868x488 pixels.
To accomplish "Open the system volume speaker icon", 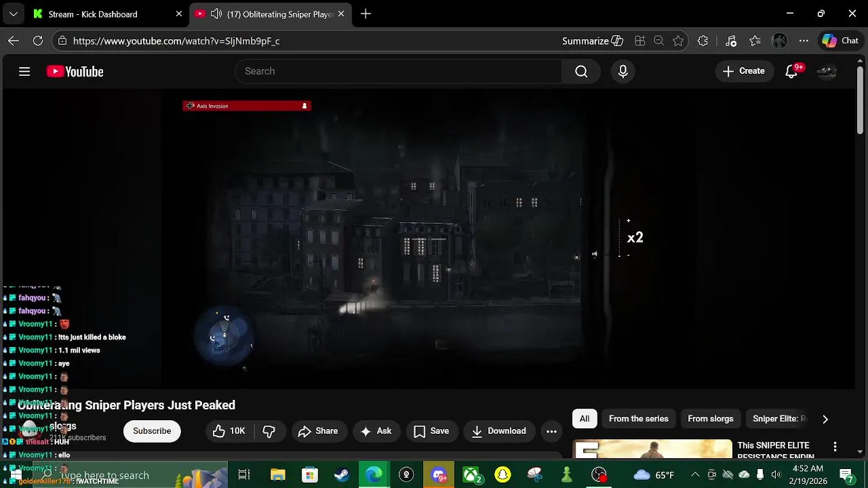I will pyautogui.click(x=776, y=475).
